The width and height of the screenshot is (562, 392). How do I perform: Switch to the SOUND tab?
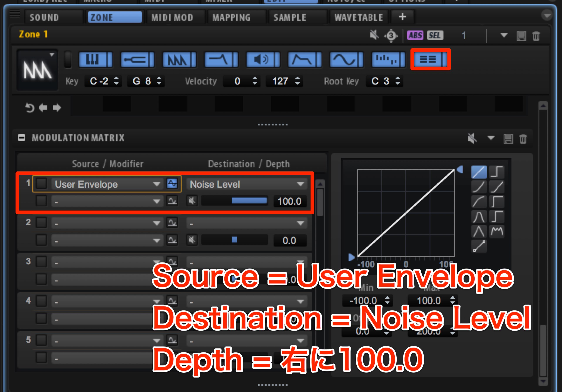click(x=54, y=17)
